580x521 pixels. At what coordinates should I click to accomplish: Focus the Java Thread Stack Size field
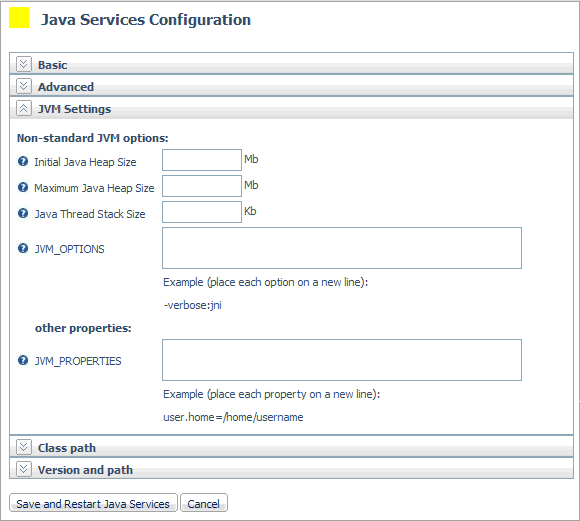202,212
